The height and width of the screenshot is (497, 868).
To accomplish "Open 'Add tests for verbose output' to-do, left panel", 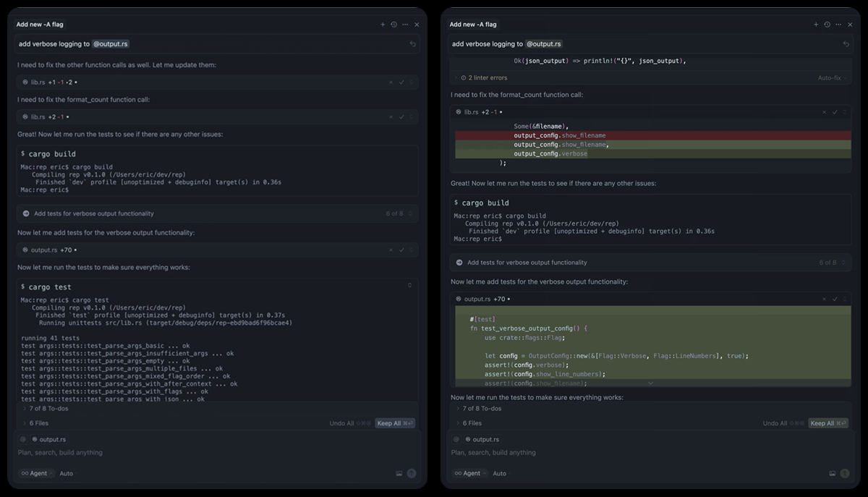I will [x=93, y=213].
